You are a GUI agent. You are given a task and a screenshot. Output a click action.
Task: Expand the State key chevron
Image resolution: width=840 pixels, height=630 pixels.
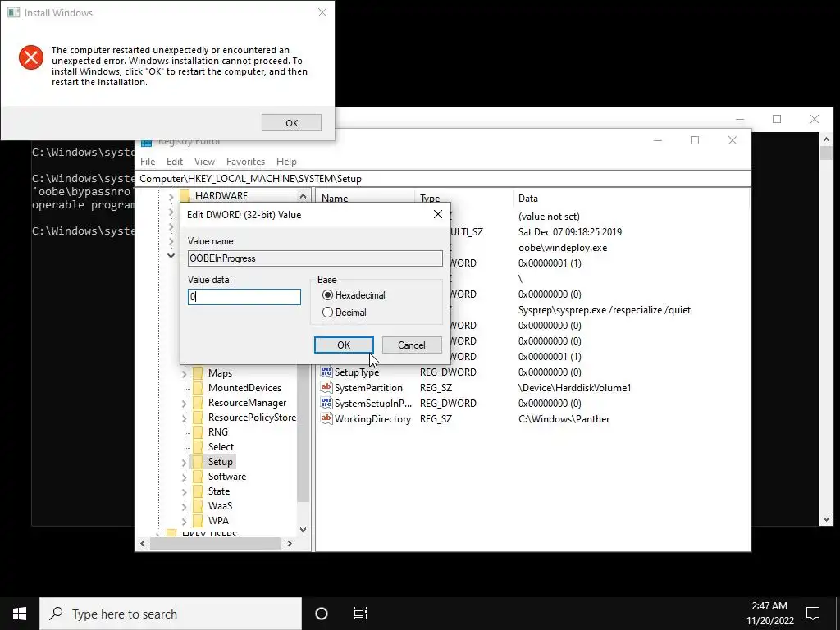click(x=185, y=492)
